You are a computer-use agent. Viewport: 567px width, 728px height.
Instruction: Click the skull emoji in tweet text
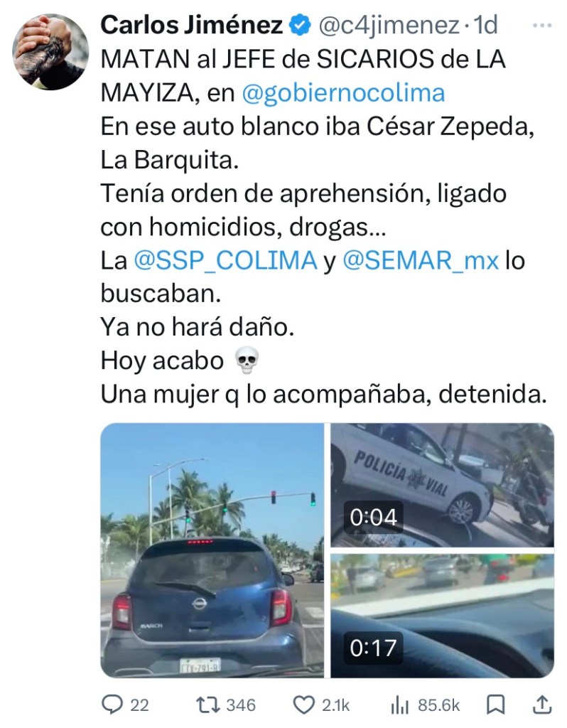pos(247,360)
